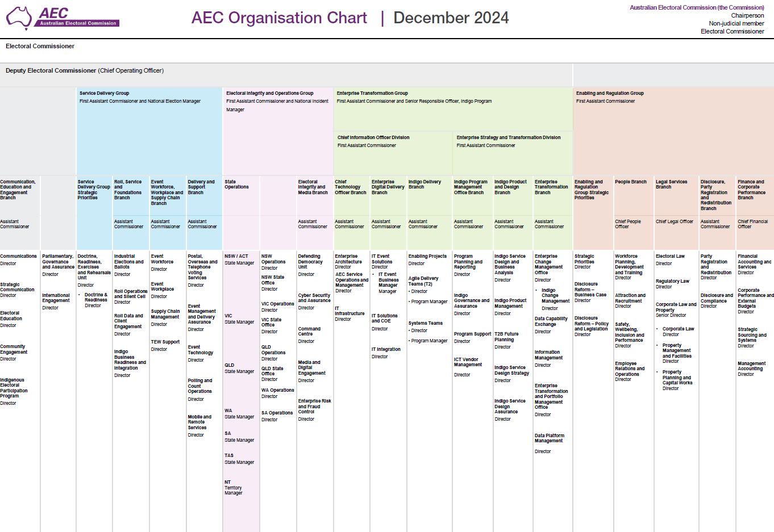
Task: Click the 'State Operations' column header
Action: pos(236,185)
